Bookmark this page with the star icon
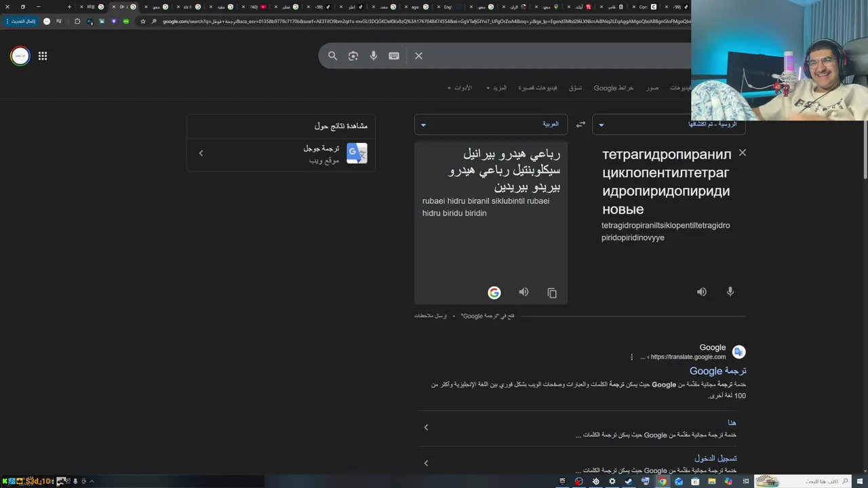The height and width of the screenshot is (488, 868). (x=143, y=22)
